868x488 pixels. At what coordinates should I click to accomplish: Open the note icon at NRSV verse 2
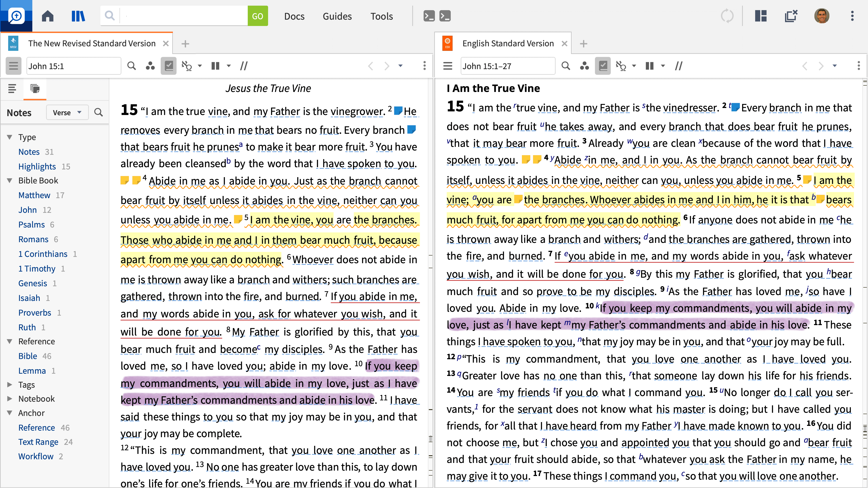(398, 110)
